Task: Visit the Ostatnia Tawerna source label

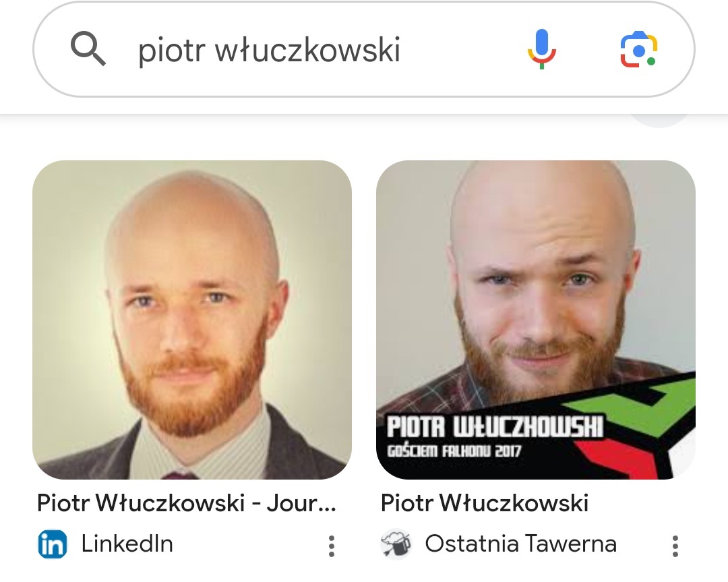Action: pyautogui.click(x=521, y=544)
